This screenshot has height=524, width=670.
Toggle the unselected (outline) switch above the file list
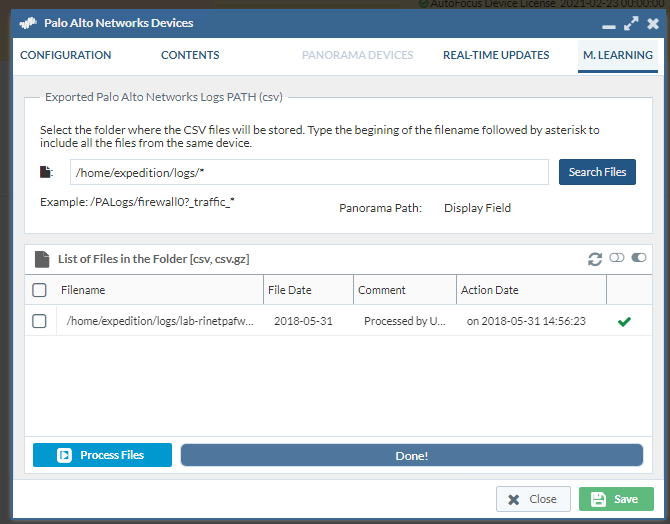[617, 259]
